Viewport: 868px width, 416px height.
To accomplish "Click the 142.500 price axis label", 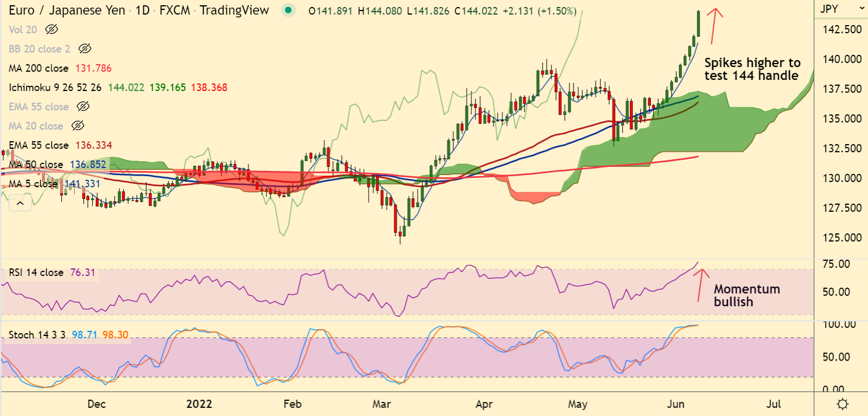I will pyautogui.click(x=841, y=29).
